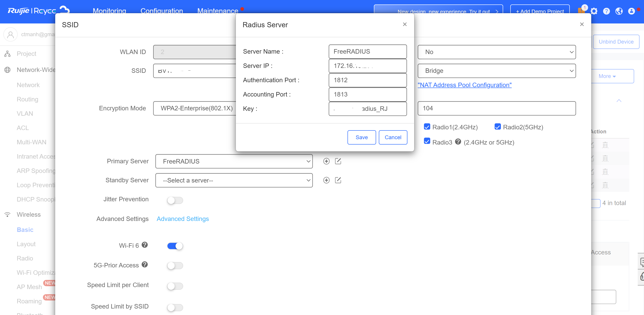The height and width of the screenshot is (315, 644).
Task: Click the Server IP field
Action: pos(367,66)
